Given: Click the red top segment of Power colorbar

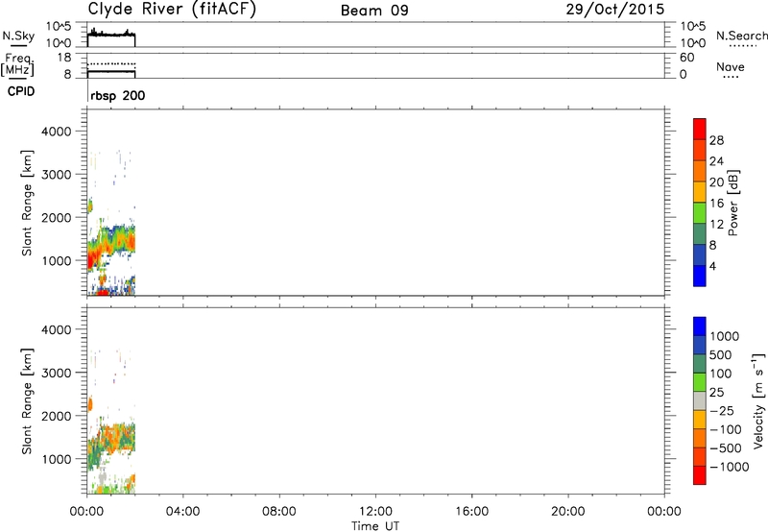Looking at the screenshot, I should 700,130.
